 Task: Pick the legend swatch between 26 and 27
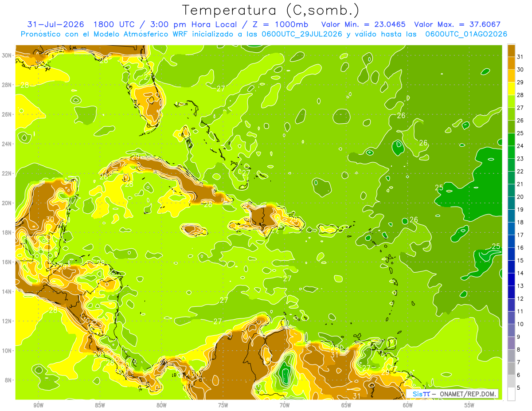(x=511, y=114)
